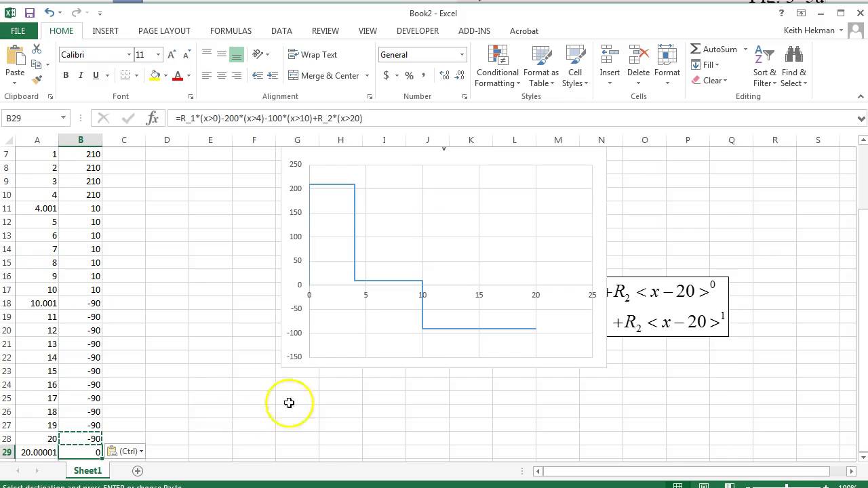Click the Increase Indent icon
This screenshot has width=868, height=488.
(x=273, y=75)
